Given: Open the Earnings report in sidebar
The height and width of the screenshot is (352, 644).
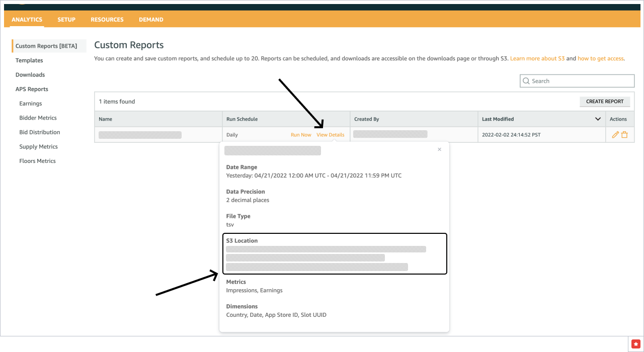Looking at the screenshot, I should [x=31, y=104].
